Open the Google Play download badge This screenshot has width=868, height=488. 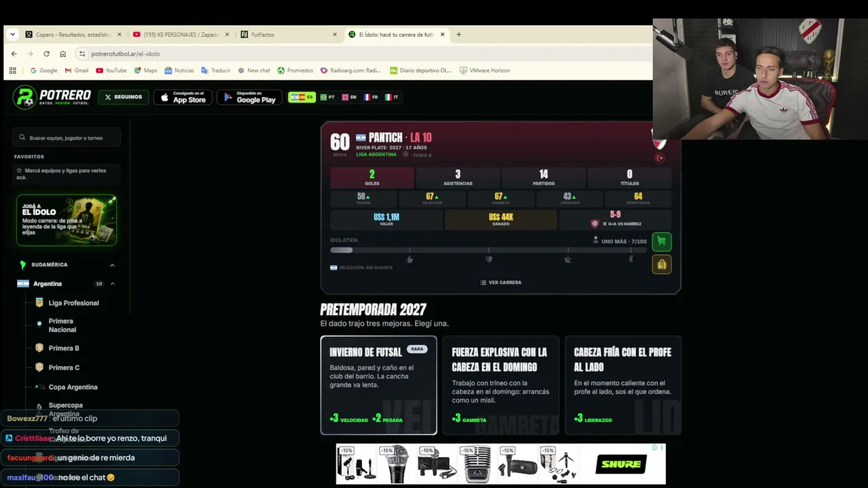249,97
